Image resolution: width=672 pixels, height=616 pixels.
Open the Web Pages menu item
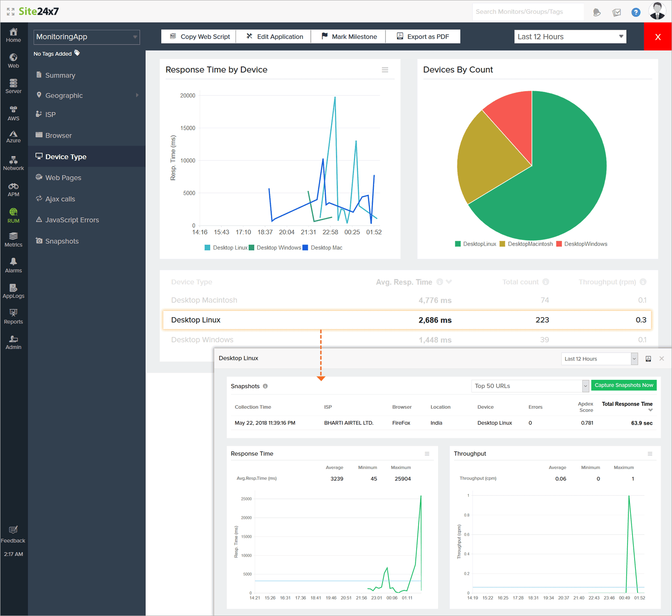(63, 178)
